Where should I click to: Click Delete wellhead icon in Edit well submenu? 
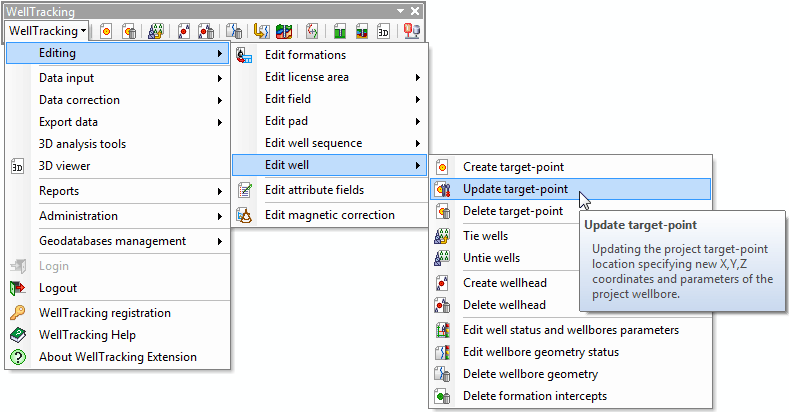[442, 305]
